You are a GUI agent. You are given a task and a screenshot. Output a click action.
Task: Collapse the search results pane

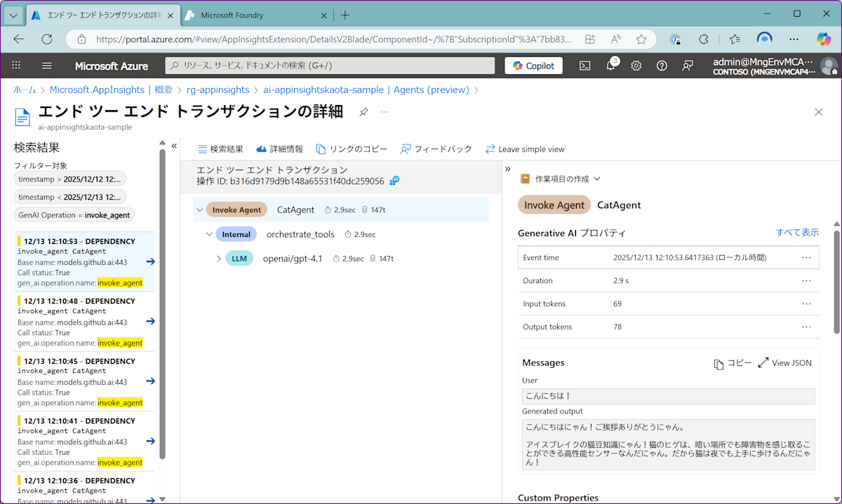(174, 146)
